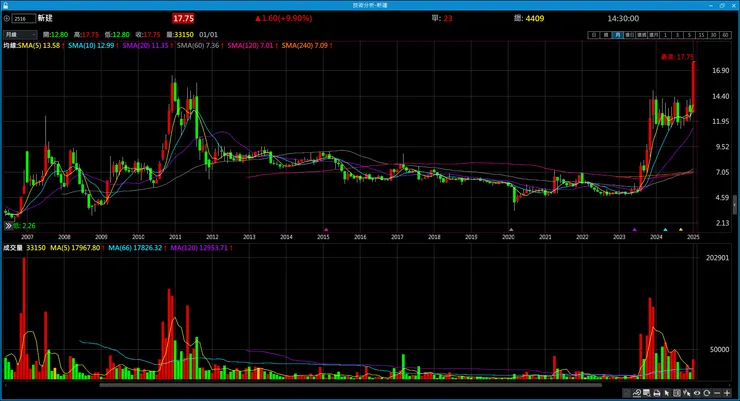Screen dimensions: 740x401
Task: Open the chart analysis tool icon
Action: click(637, 393)
